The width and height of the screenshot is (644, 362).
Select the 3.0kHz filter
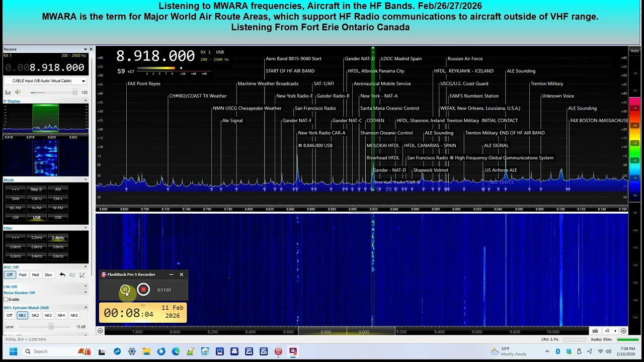click(x=58, y=247)
